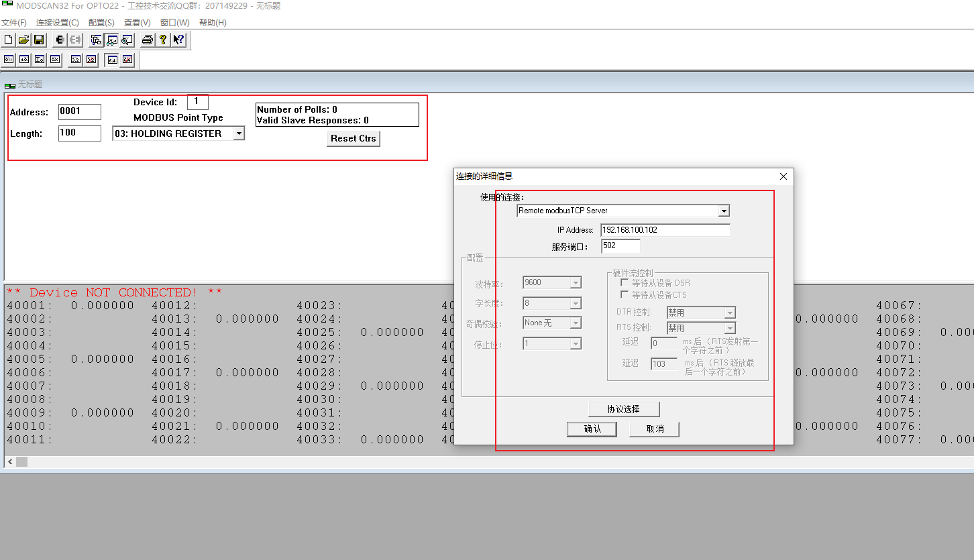Expand the 使用的连接 connection dropdown

point(723,211)
